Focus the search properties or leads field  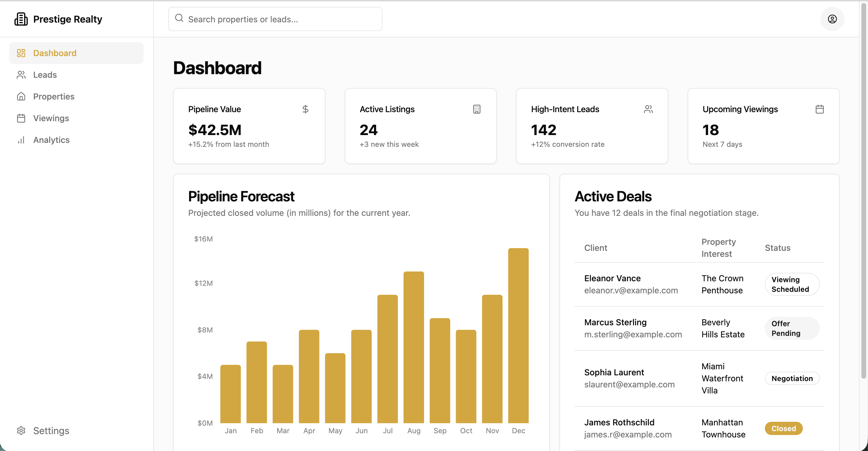[275, 19]
